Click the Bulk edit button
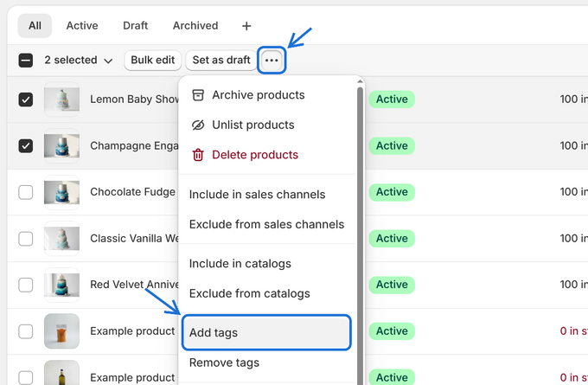588x385 pixels. click(x=153, y=61)
